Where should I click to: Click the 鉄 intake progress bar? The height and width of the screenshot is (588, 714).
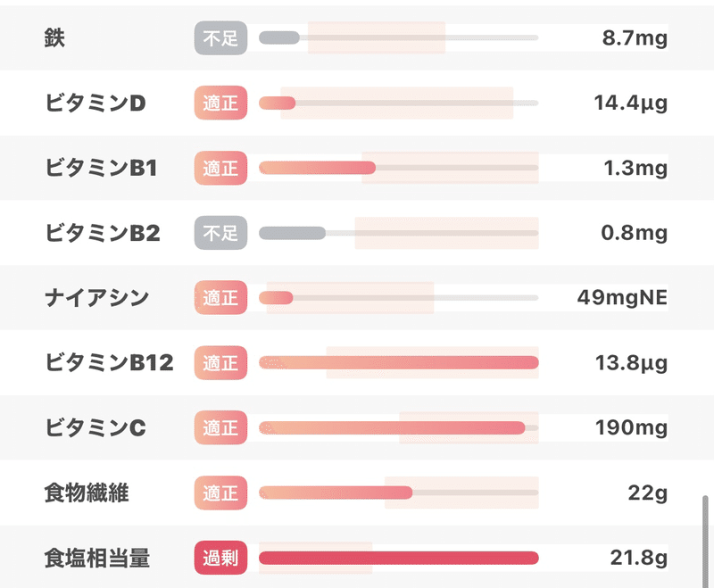pyautogui.click(x=398, y=37)
